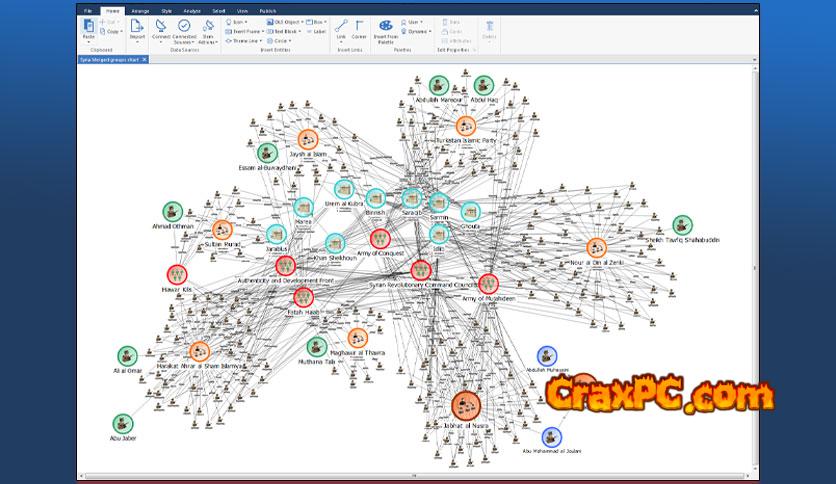
Task: Switch to the Arrange ribbon tab
Action: (140, 11)
